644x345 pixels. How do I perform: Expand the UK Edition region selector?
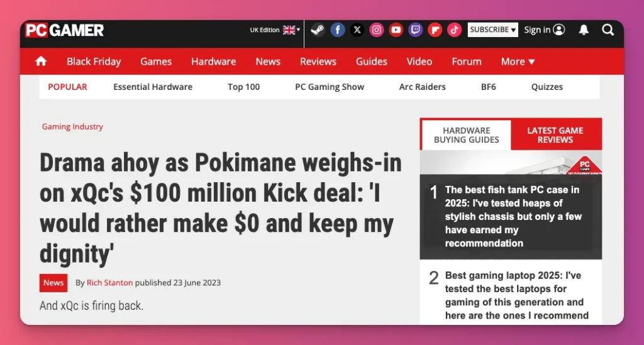[x=275, y=30]
